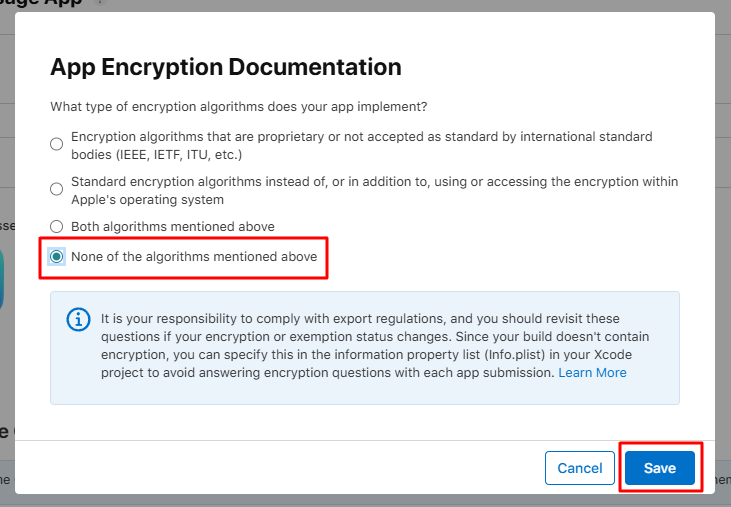
Task: Click the encryption algorithms question text
Action: pyautogui.click(x=239, y=107)
